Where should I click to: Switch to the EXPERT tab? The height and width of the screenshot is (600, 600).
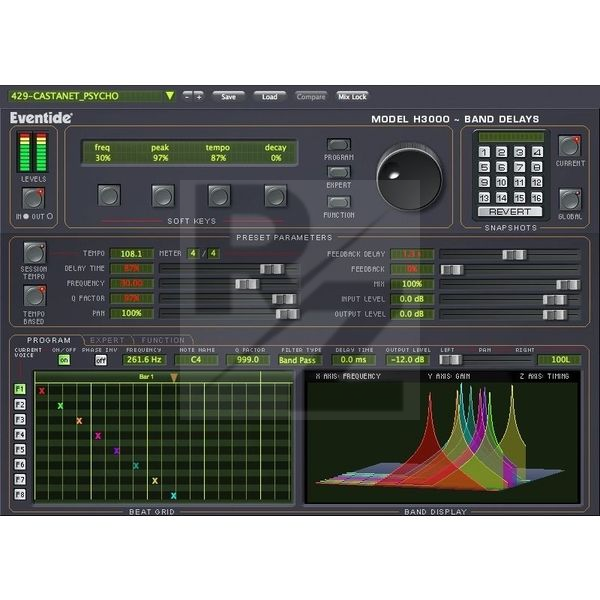pos(107,340)
